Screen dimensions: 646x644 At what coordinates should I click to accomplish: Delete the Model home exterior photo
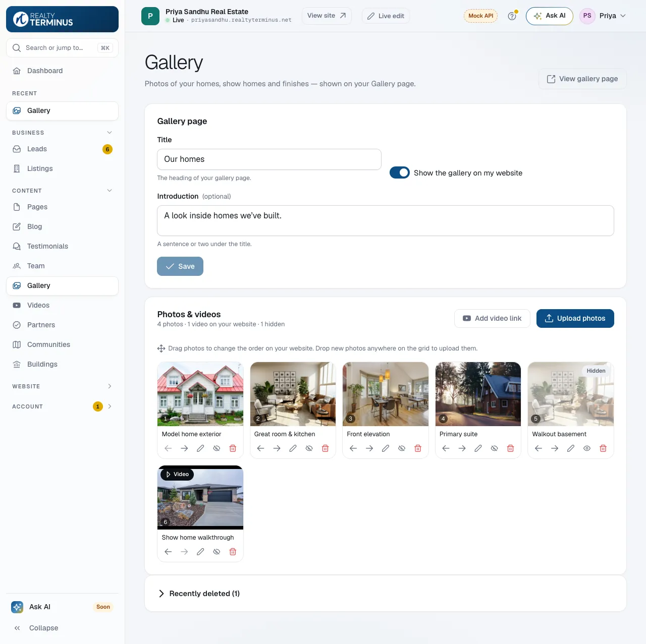click(x=233, y=448)
